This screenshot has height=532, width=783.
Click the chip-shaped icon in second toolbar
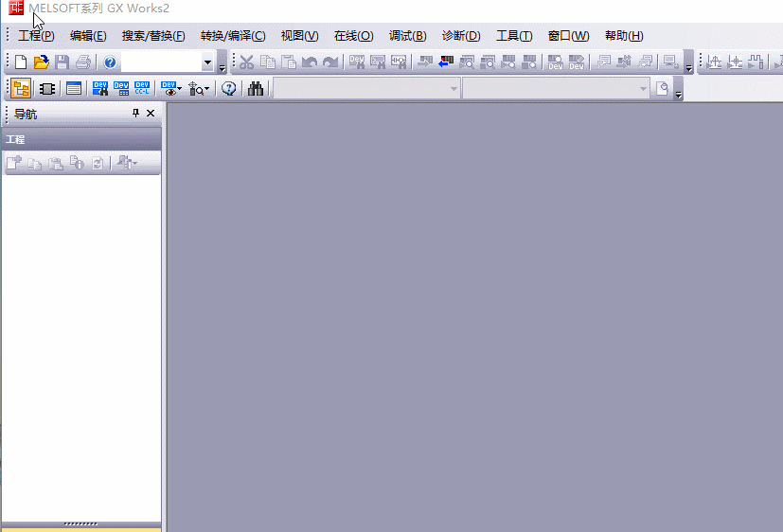coord(46,89)
